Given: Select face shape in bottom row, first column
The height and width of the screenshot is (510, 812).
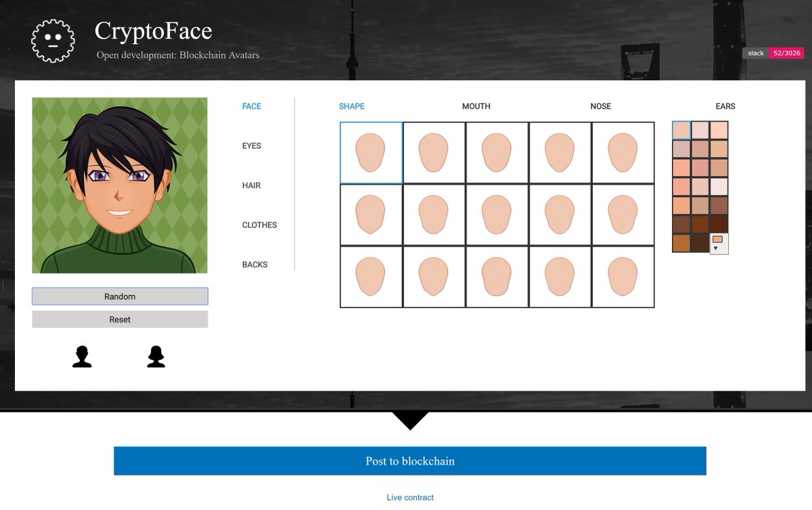Looking at the screenshot, I should coord(371,277).
